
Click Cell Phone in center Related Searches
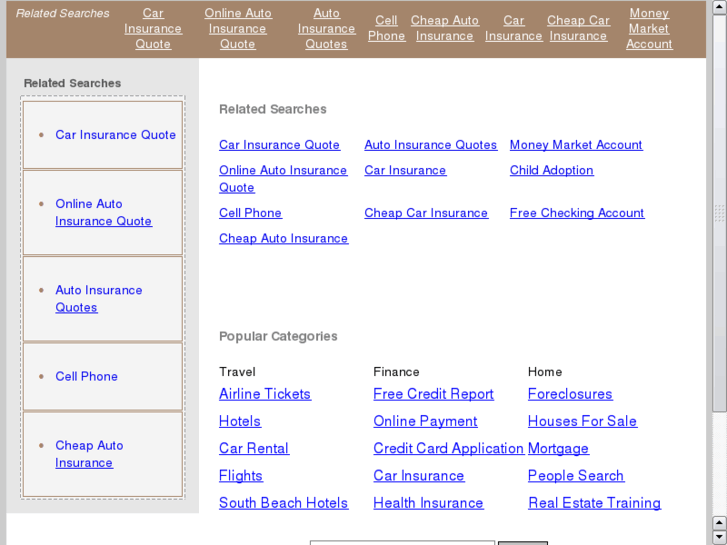pyautogui.click(x=250, y=213)
